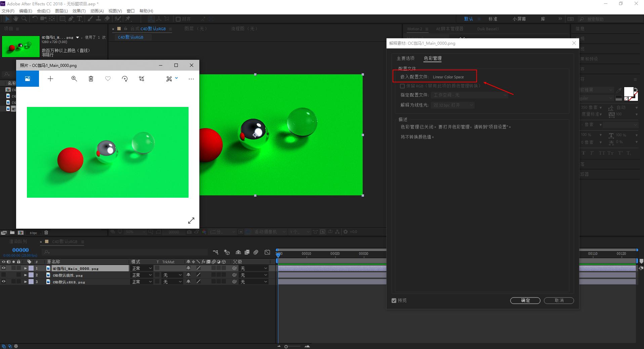
Task: Hide layer 1 OC伽马1_Main_0000.png visibility
Action: click(x=4, y=268)
